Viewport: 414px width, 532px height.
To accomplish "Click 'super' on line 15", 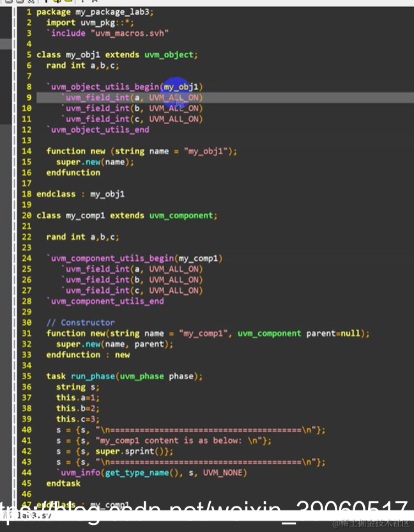I will 68,162.
